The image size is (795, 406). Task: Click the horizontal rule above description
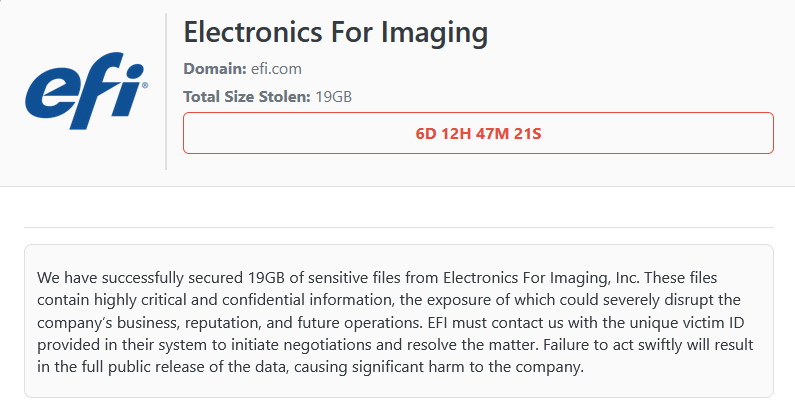pyautogui.click(x=398, y=228)
